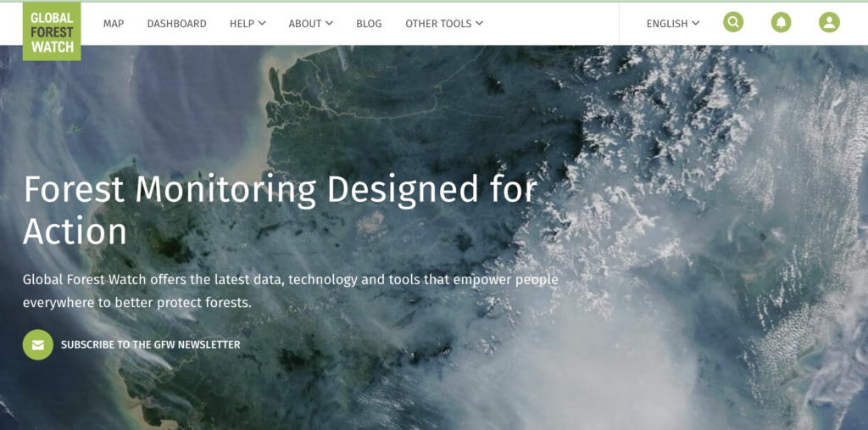Screen dimensions: 868x430
Task: Click the arrow next to Other Tools
Action: click(x=479, y=24)
